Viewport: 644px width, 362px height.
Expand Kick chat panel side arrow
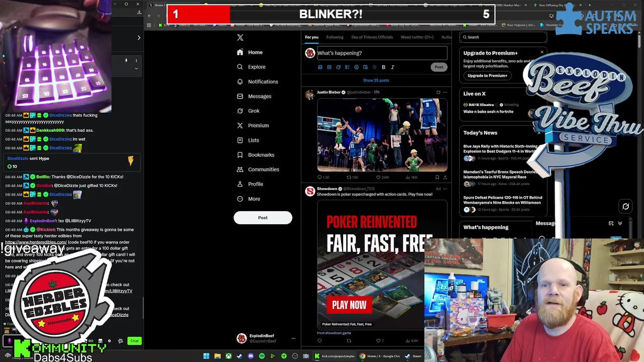[139, 38]
